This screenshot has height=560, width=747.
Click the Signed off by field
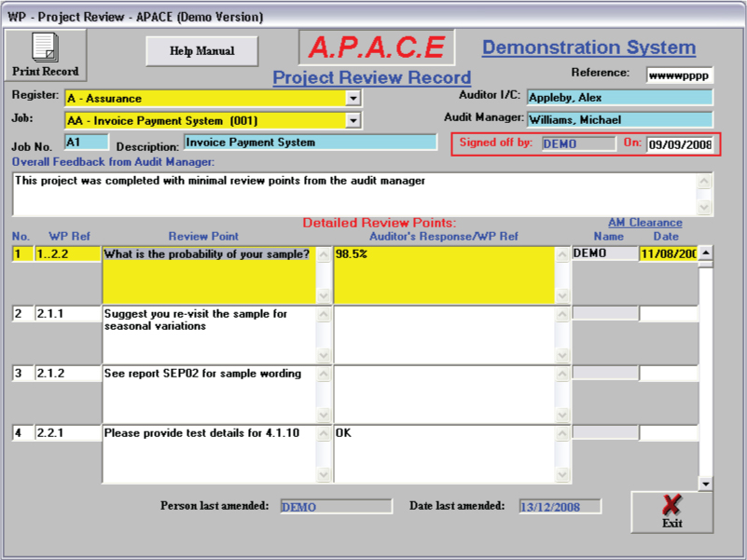pos(577,143)
